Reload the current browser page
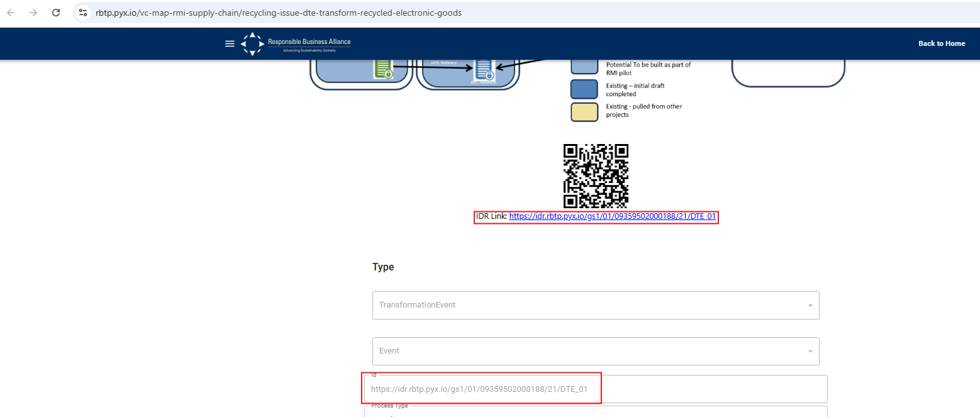This screenshot has width=980, height=417. [56, 13]
